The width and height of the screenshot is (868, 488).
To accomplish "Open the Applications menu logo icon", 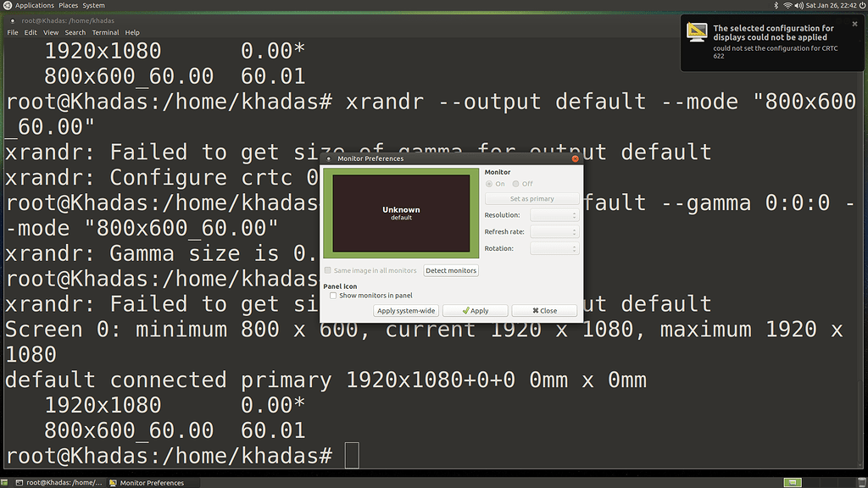I will (x=7, y=5).
